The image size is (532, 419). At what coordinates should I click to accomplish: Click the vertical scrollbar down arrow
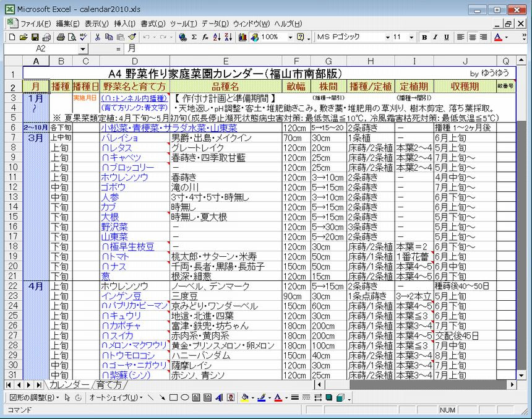[x=521, y=375]
